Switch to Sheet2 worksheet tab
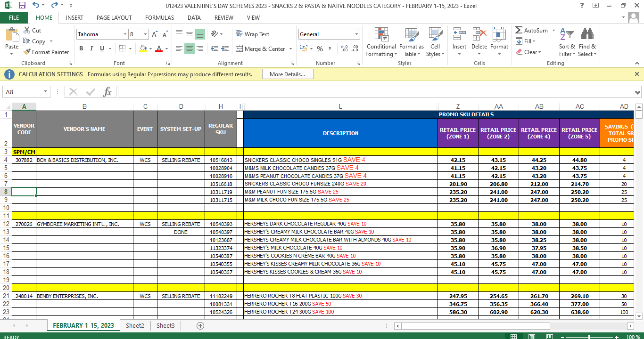 pyautogui.click(x=135, y=325)
